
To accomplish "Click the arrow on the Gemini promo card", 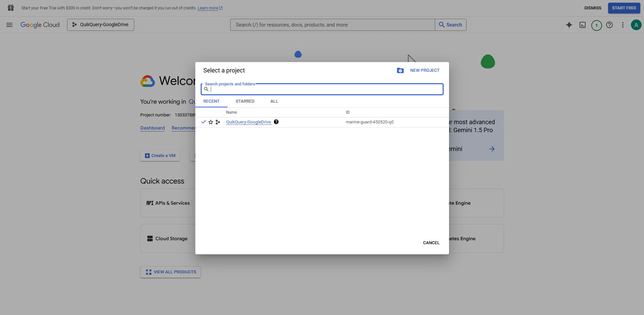I will [492, 149].
